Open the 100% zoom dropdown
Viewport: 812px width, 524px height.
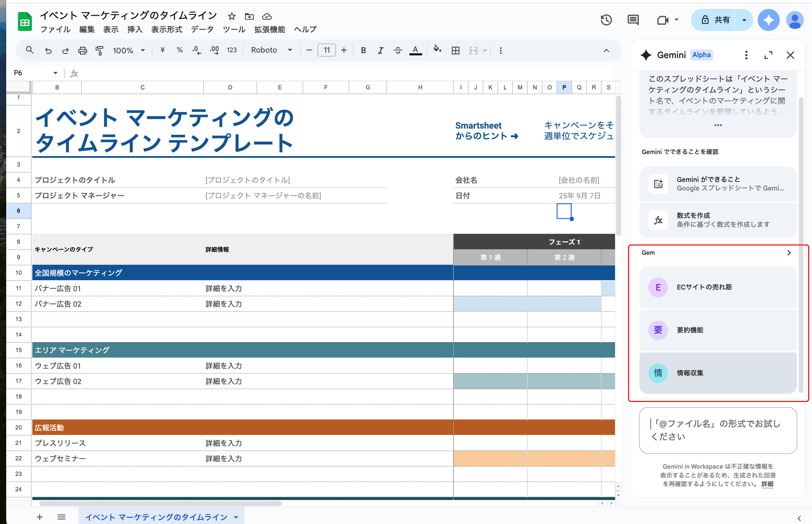click(x=129, y=51)
